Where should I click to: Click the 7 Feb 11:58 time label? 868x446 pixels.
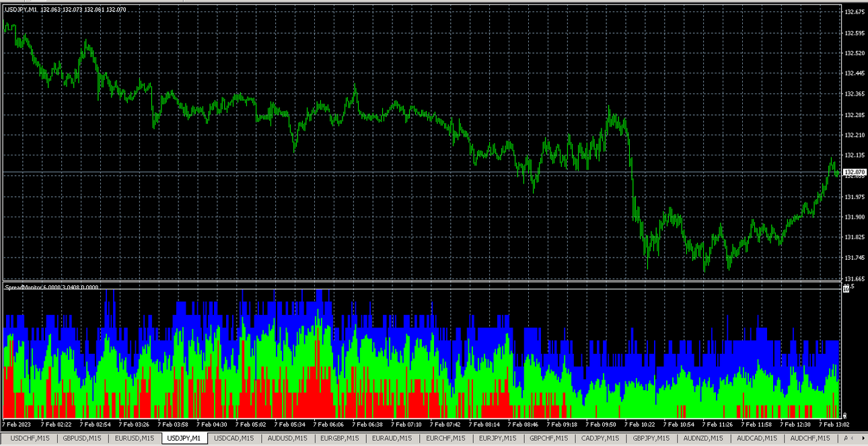coord(758,424)
